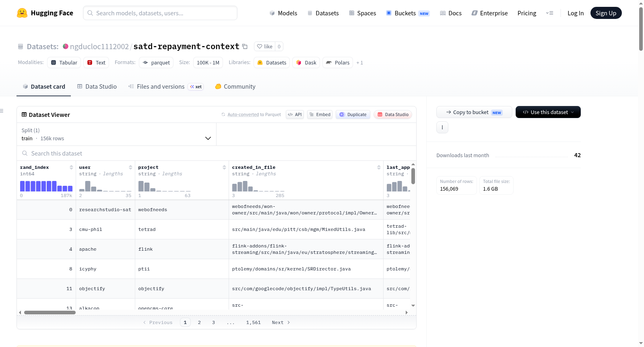Filter by 100K - 1M size tag

pyautogui.click(x=208, y=62)
